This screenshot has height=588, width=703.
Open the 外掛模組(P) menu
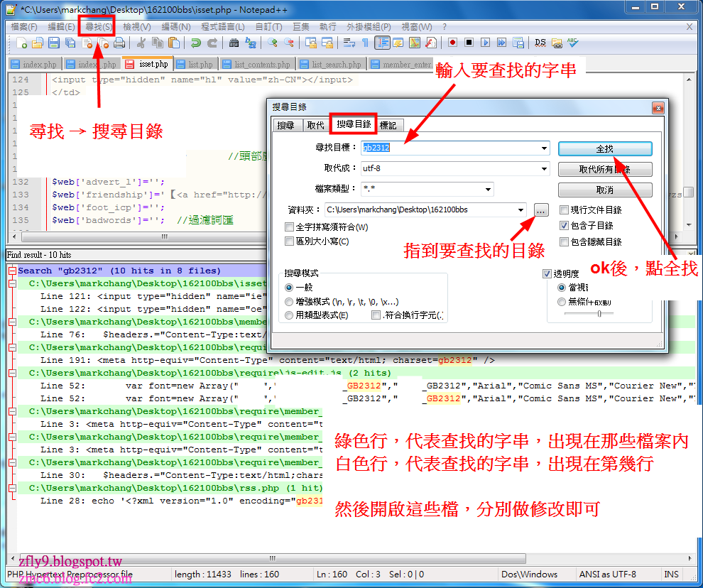[x=369, y=27]
